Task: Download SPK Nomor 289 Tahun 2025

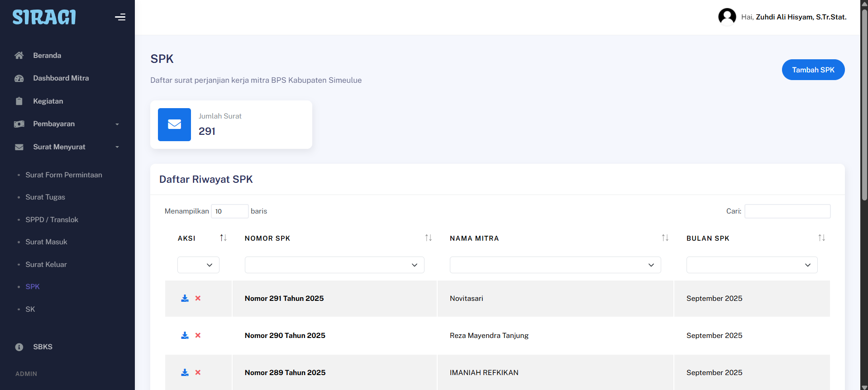Action: (185, 372)
